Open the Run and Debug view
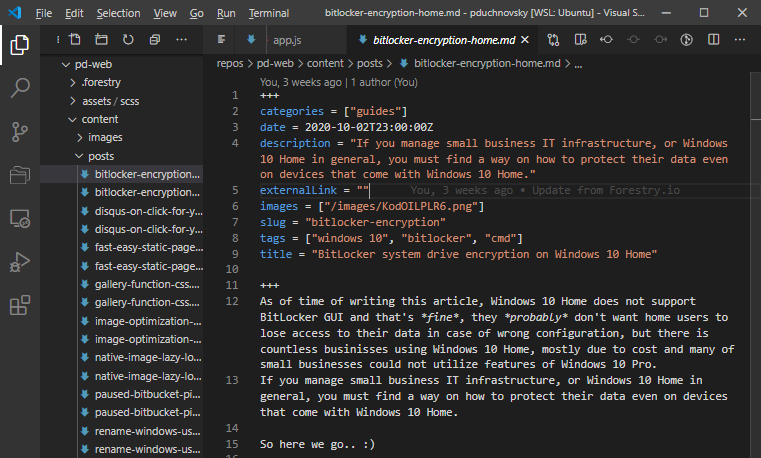 point(20,261)
